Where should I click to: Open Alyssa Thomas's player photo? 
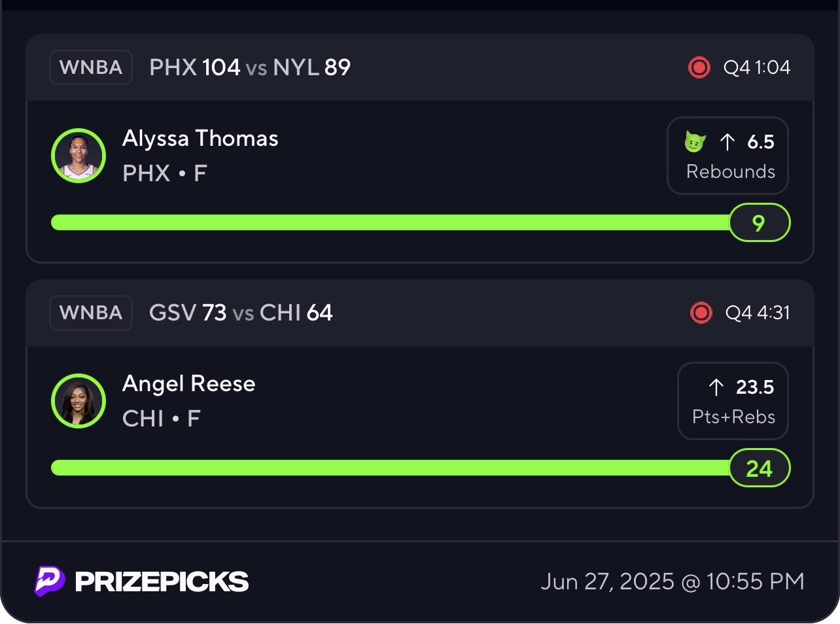(79, 156)
